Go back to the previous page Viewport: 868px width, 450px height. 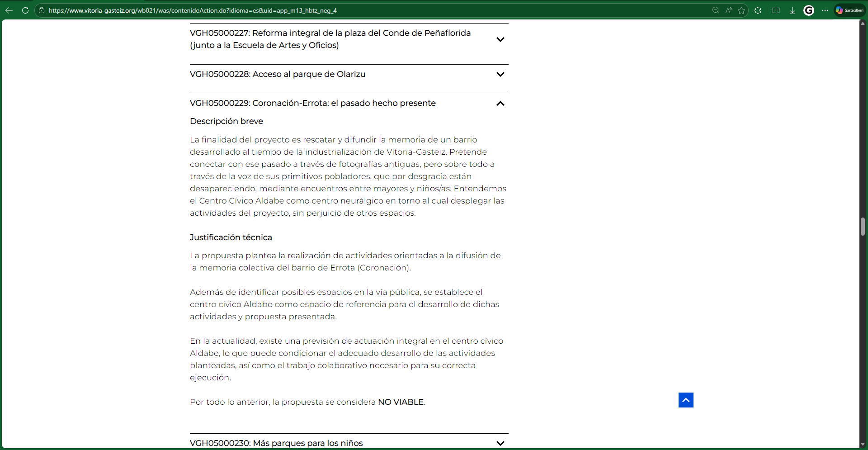click(9, 10)
